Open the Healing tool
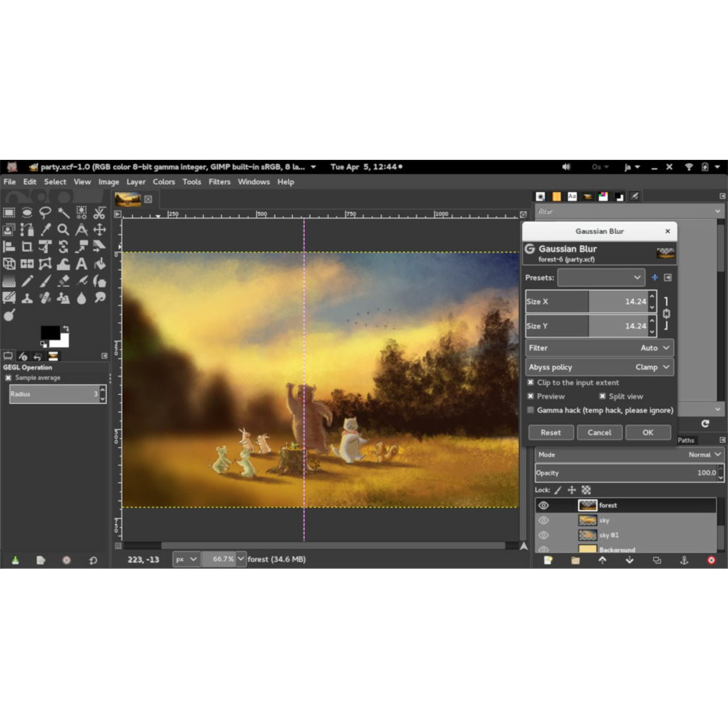Screen dimensions: 728x728 [x=45, y=298]
